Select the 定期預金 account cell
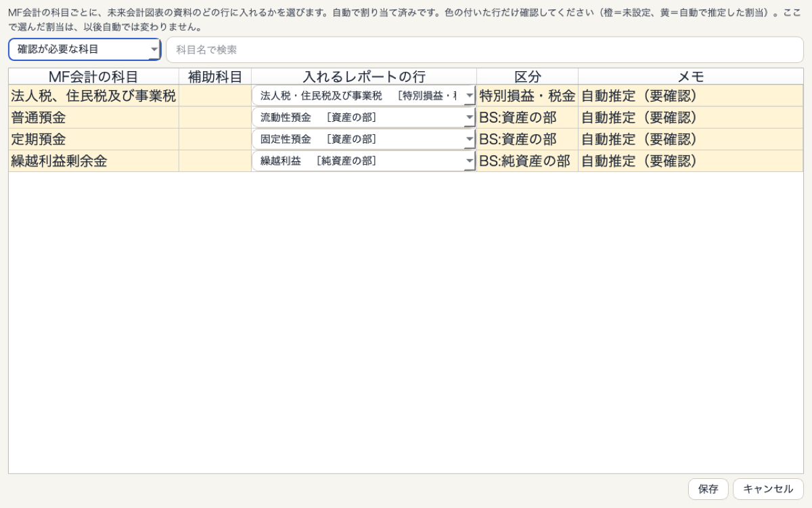The height and width of the screenshot is (508, 812). click(x=93, y=139)
